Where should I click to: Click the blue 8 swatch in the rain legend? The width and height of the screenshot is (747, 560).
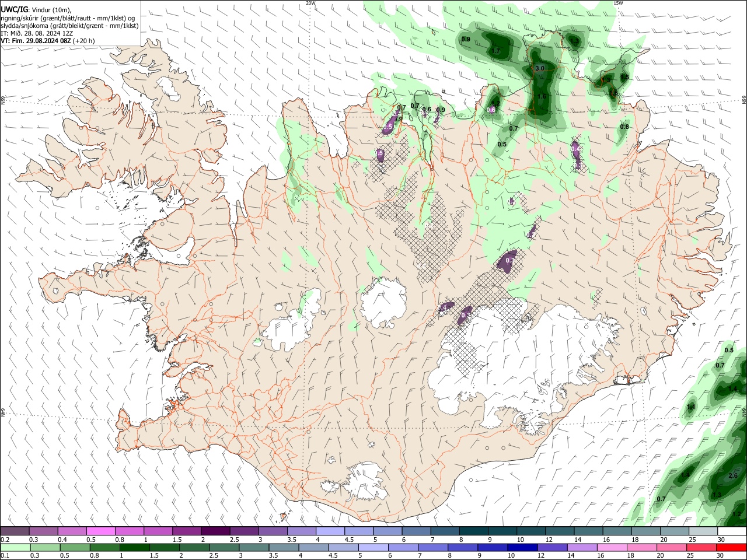[462, 547]
